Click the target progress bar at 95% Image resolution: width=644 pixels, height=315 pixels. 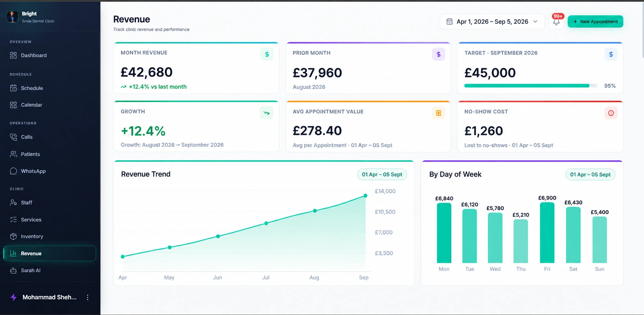(531, 86)
